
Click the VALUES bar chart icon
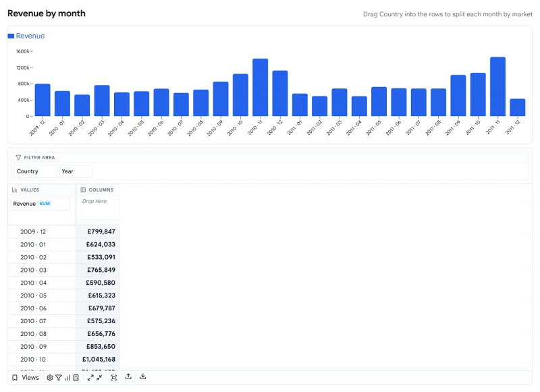coord(14,190)
